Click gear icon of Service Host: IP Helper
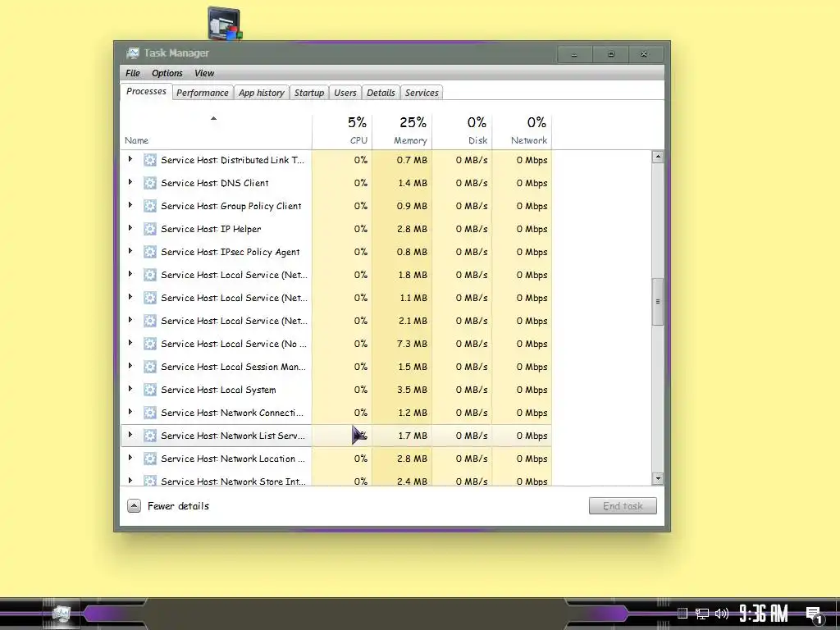Screen dimensions: 840x630 pyautogui.click(x=150, y=229)
